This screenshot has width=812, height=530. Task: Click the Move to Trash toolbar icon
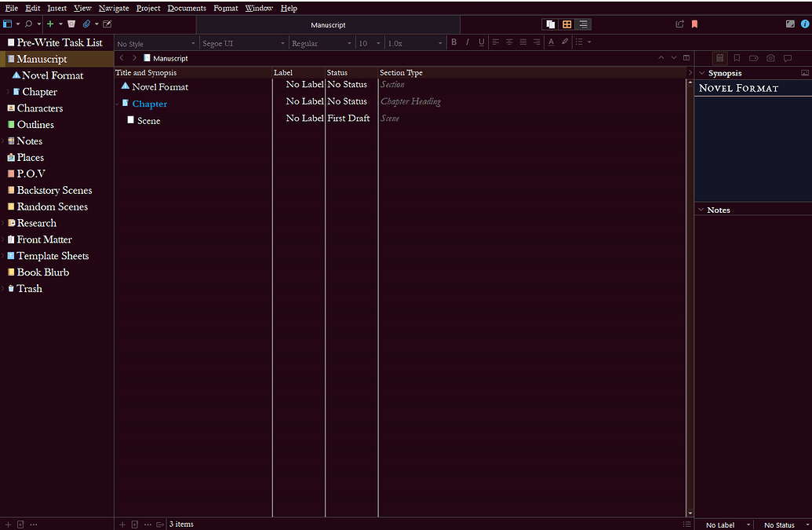point(71,24)
